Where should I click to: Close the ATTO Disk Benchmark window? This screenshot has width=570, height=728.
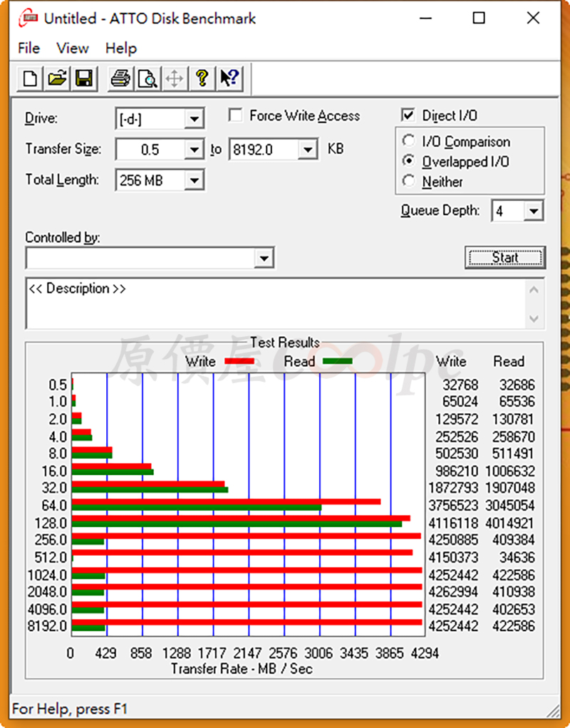(x=533, y=18)
